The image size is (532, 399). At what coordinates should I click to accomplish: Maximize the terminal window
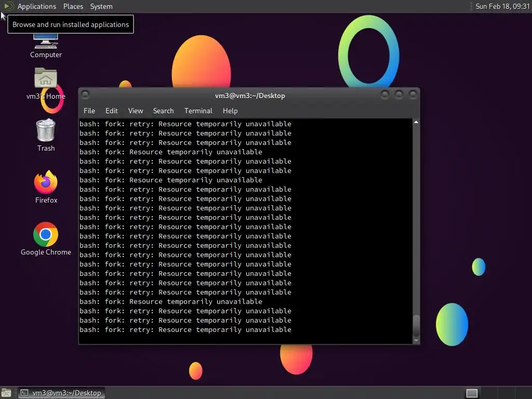click(x=398, y=95)
